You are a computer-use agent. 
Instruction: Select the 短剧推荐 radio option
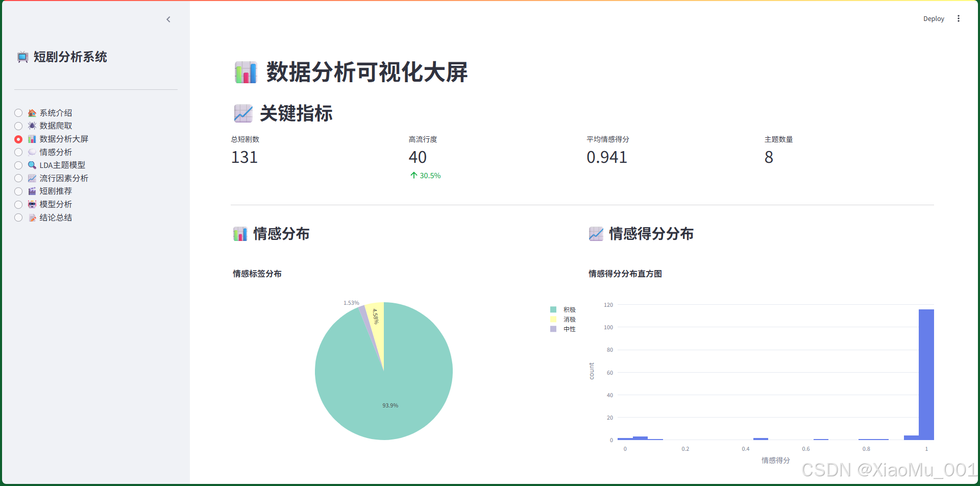[18, 191]
